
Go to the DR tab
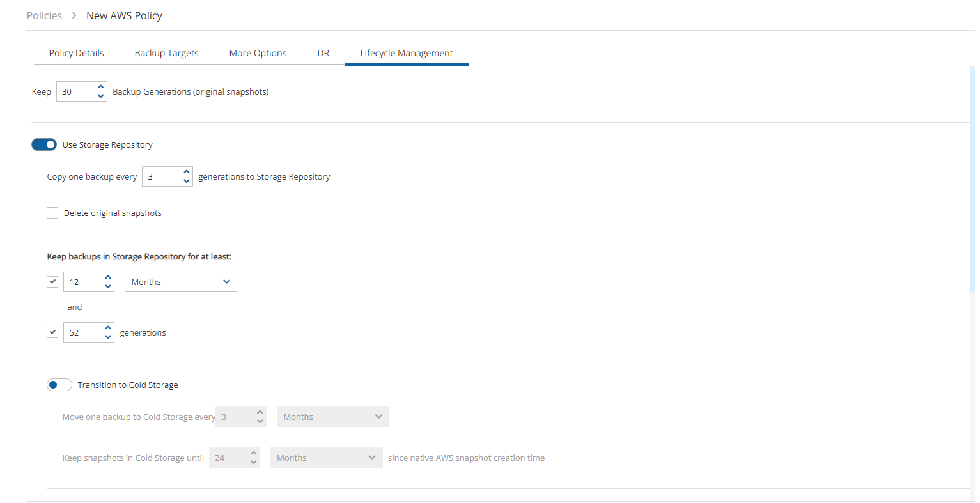click(x=323, y=53)
